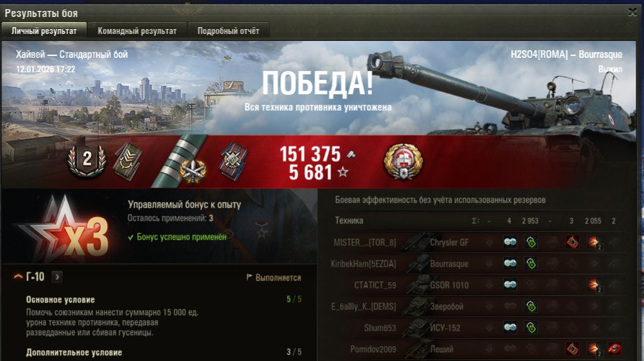
Task: Click the credits amount 151 375
Action: (310, 154)
